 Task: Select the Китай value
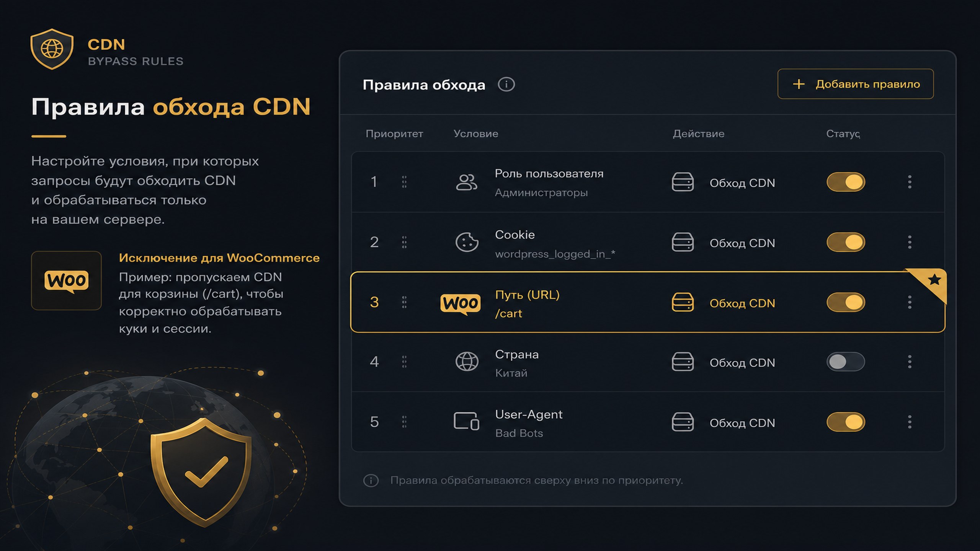coord(511,373)
